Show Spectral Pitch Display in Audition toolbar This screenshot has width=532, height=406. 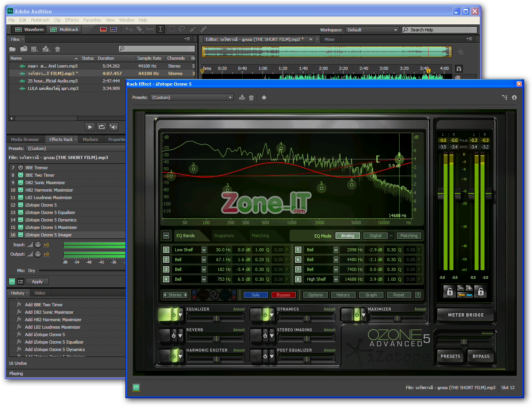[114, 29]
